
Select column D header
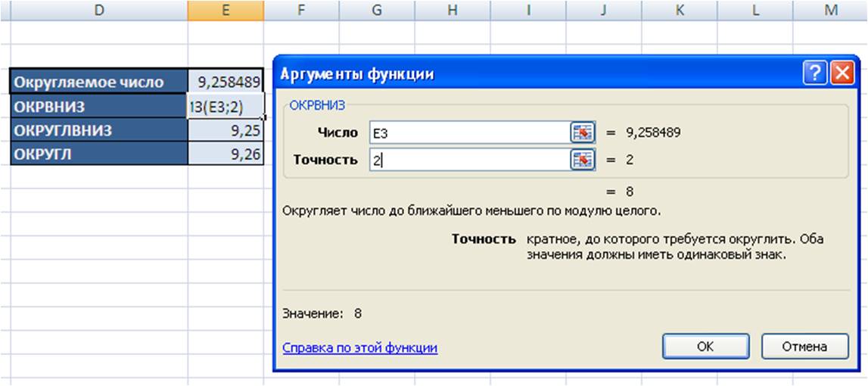click(x=99, y=10)
